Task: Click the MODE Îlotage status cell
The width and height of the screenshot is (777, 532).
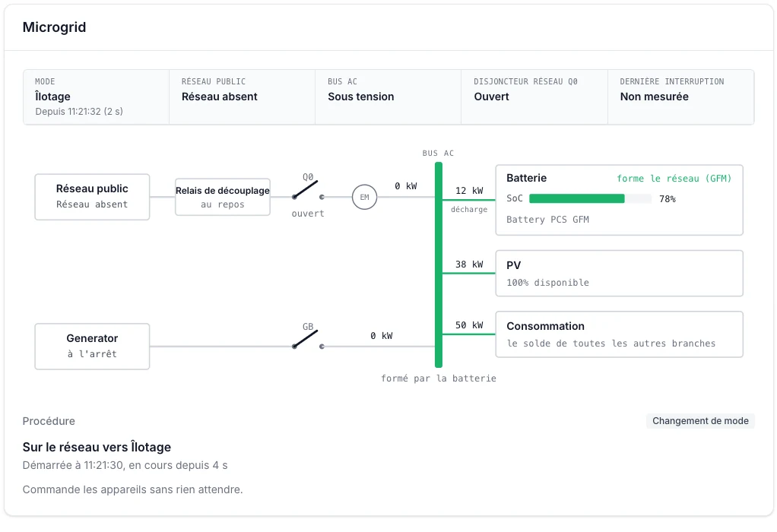Action: pyautogui.click(x=96, y=97)
